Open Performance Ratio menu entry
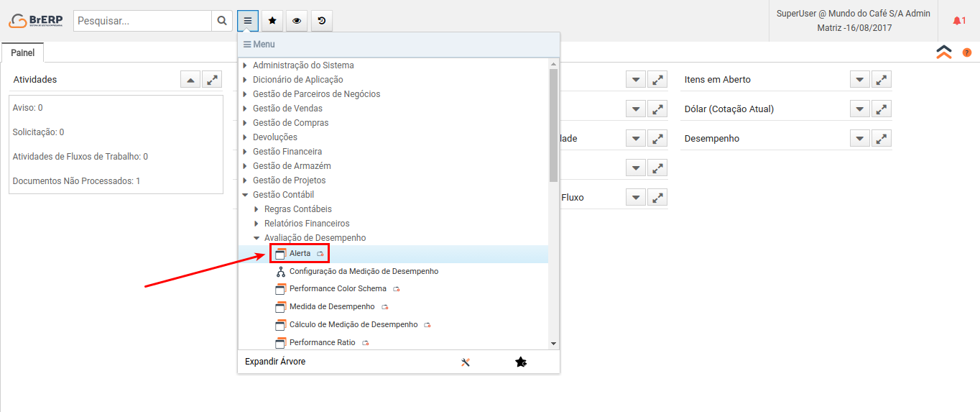Viewport: 980px width, 412px height. tap(322, 343)
